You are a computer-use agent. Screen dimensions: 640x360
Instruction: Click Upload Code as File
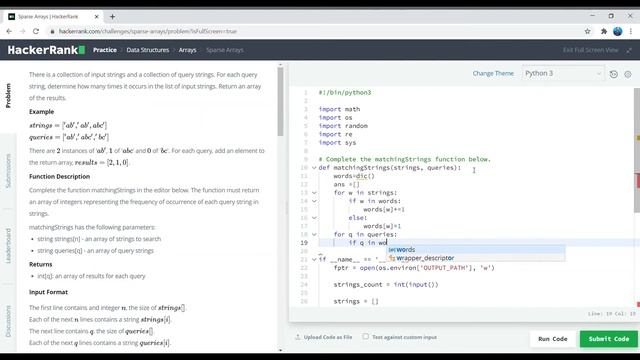328,337
